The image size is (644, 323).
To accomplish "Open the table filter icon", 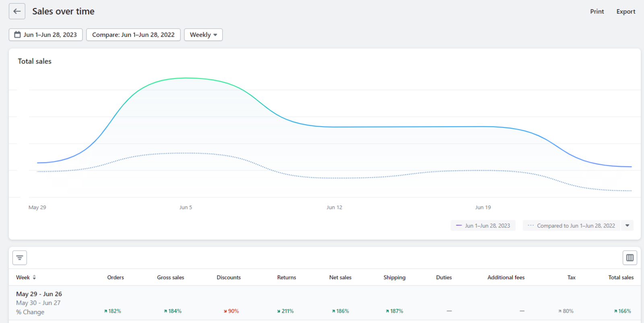I will coord(20,257).
